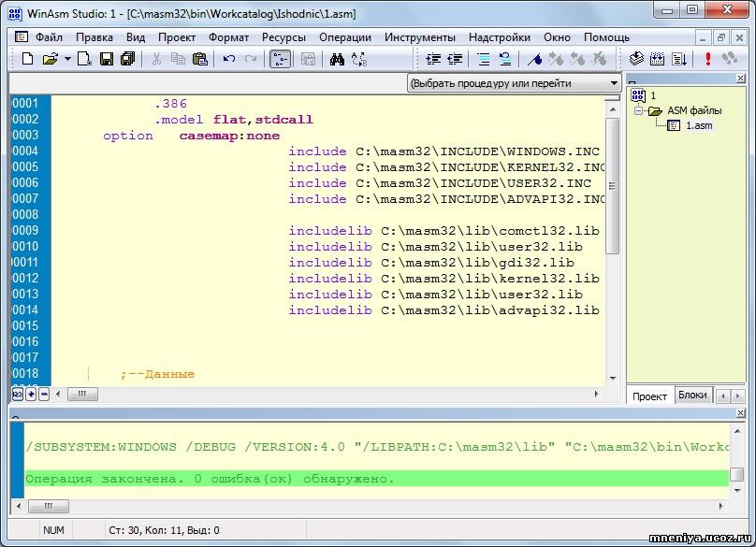Toggle line numbers with the 123 button
The width and height of the screenshot is (756, 547).
(x=18, y=394)
